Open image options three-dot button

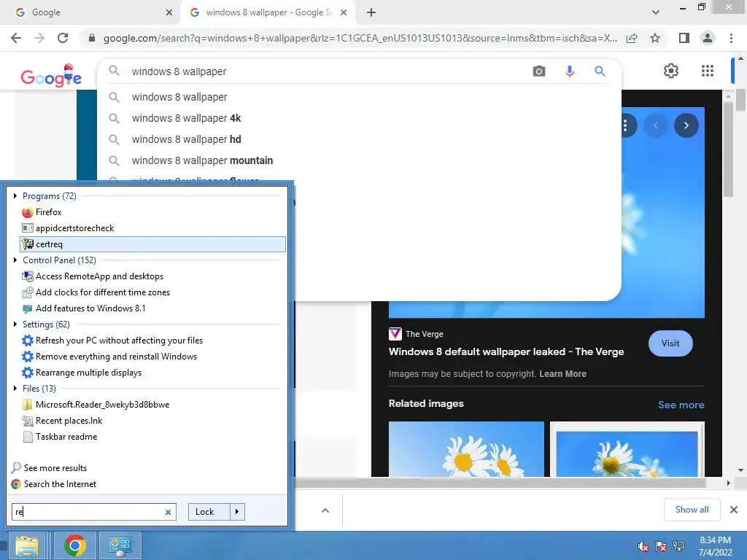pyautogui.click(x=625, y=125)
